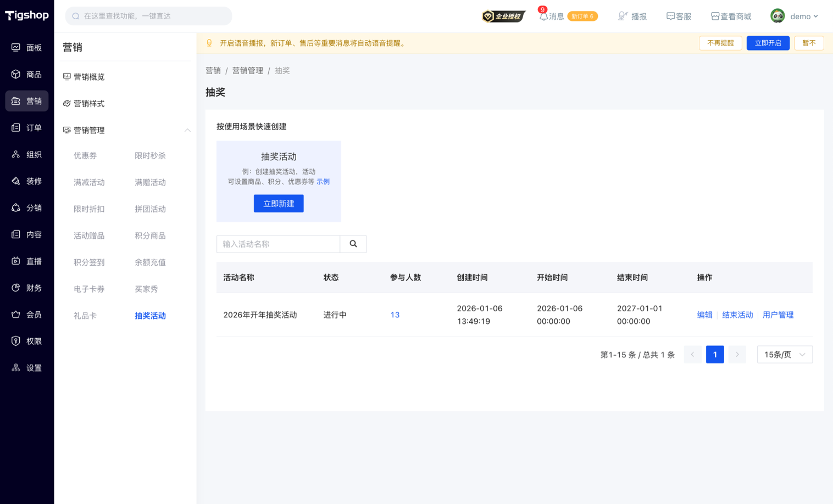Open the 面板 dashboard icon in sidebar
The image size is (833, 504).
(x=16, y=48)
